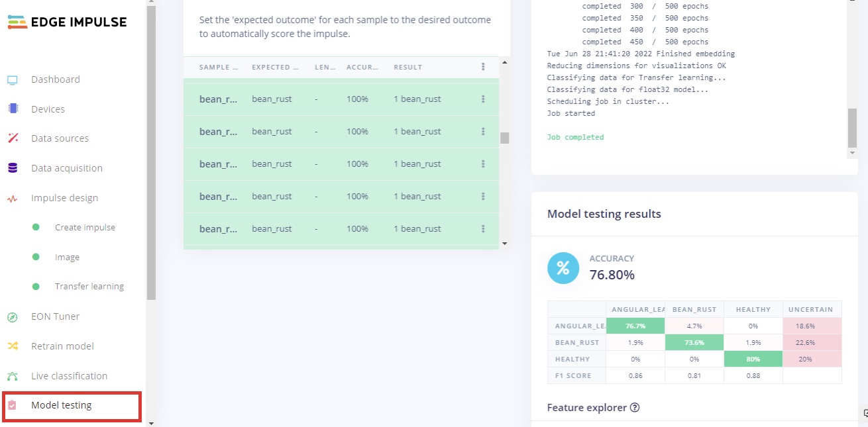Click the EON Tuner compass icon
This screenshot has width=868, height=427.
[13, 317]
